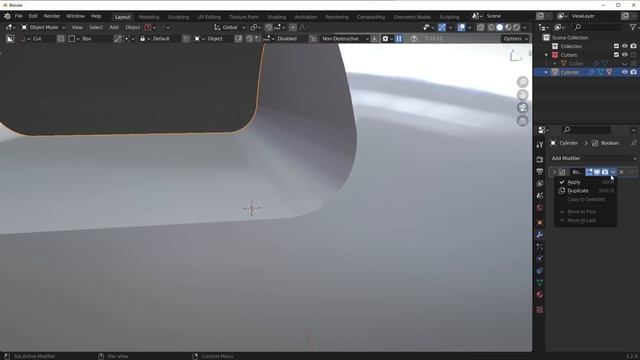Toggle exclude checkbox for Collection
Image resolution: width=640 pixels, height=360 pixels.
(x=616, y=46)
